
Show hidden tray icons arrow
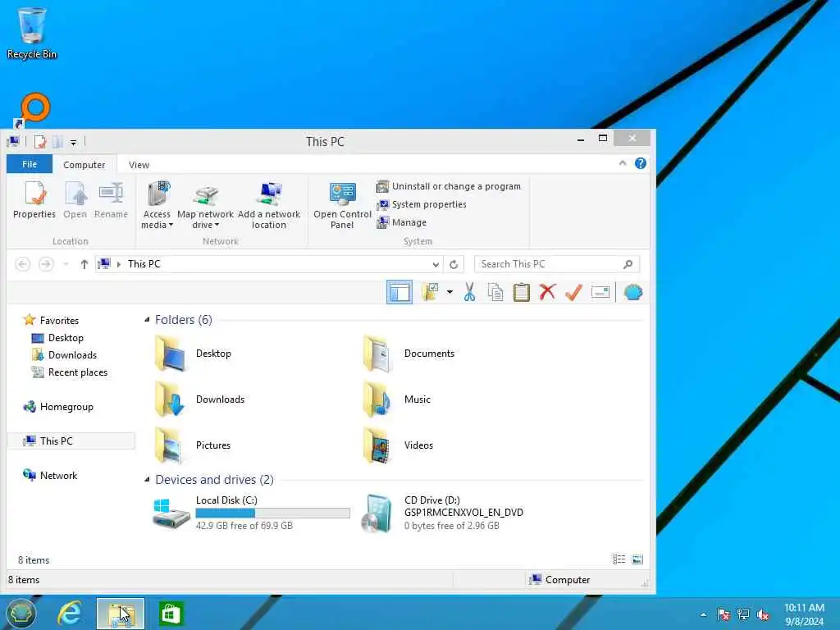703,614
